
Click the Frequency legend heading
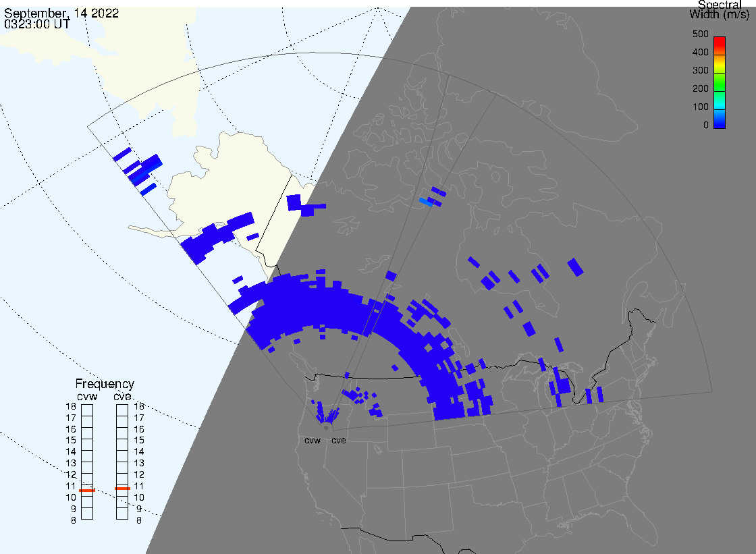click(x=105, y=384)
